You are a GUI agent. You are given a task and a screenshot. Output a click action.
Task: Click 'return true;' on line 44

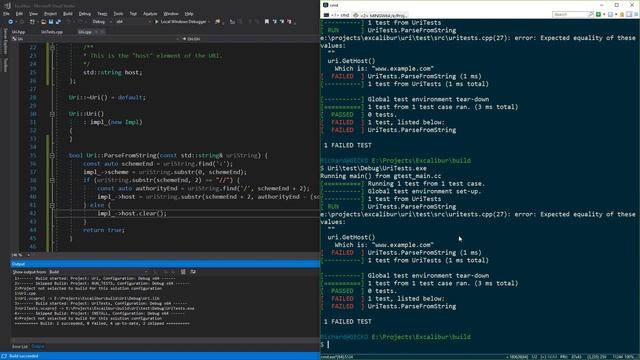tap(104, 230)
